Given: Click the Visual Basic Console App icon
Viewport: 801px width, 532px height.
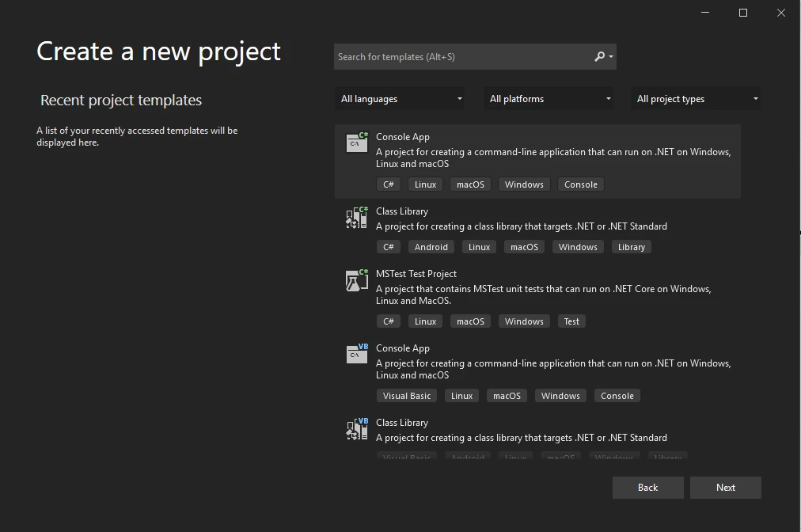Looking at the screenshot, I should tap(357, 354).
